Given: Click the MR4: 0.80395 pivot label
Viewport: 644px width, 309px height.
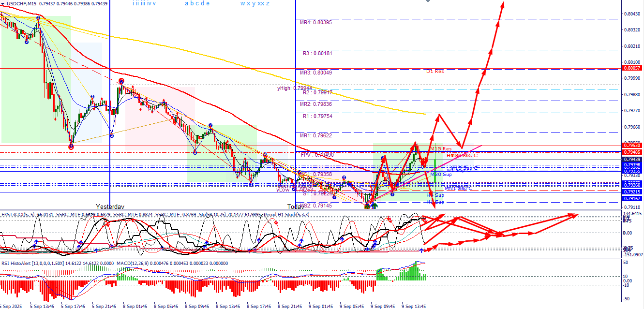Looking at the screenshot, I should pyautogui.click(x=315, y=22).
